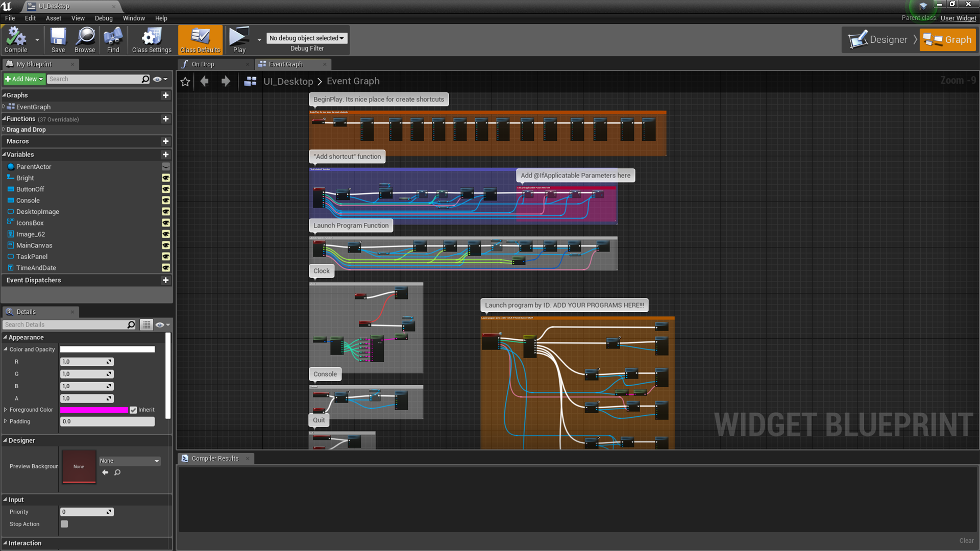Toggle visibility of Bright variable

pos(165,178)
